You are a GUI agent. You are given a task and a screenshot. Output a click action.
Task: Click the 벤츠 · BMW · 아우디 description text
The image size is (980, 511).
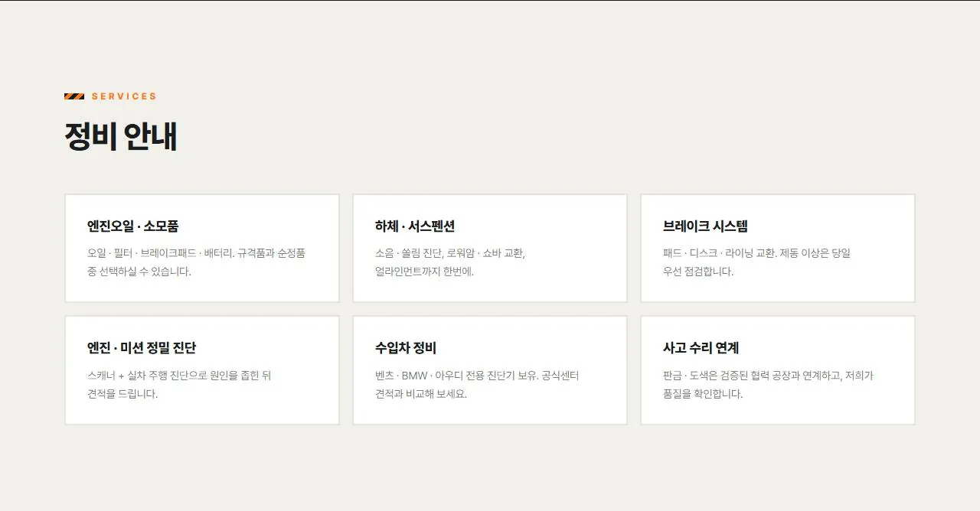point(477,385)
